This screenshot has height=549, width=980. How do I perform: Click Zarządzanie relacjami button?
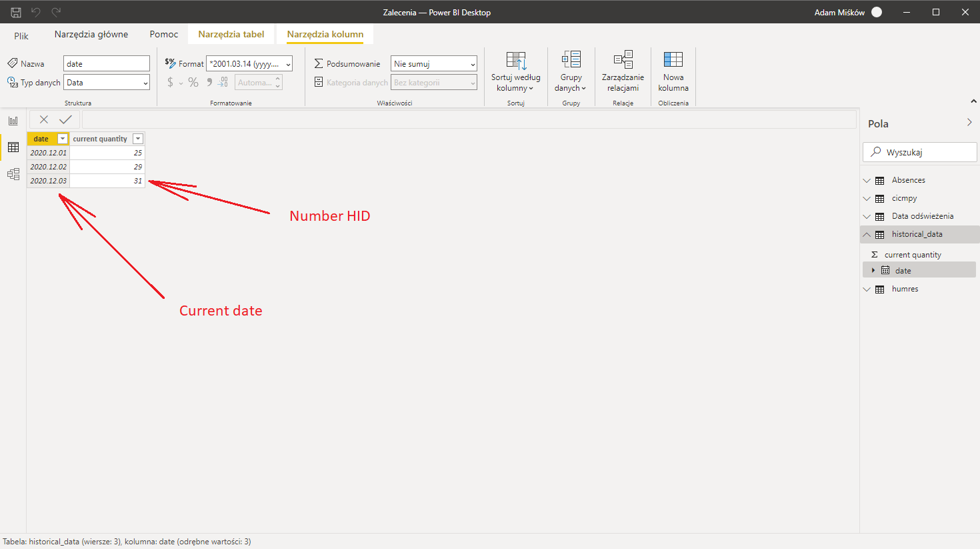[623, 72]
